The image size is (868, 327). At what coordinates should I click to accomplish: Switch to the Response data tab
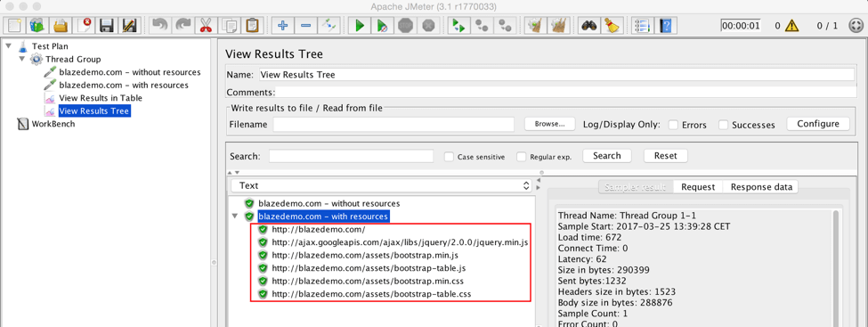761,187
